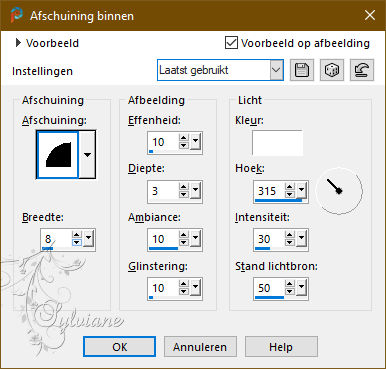
Task: Click the randomize parameters dice icon
Action: point(332,70)
